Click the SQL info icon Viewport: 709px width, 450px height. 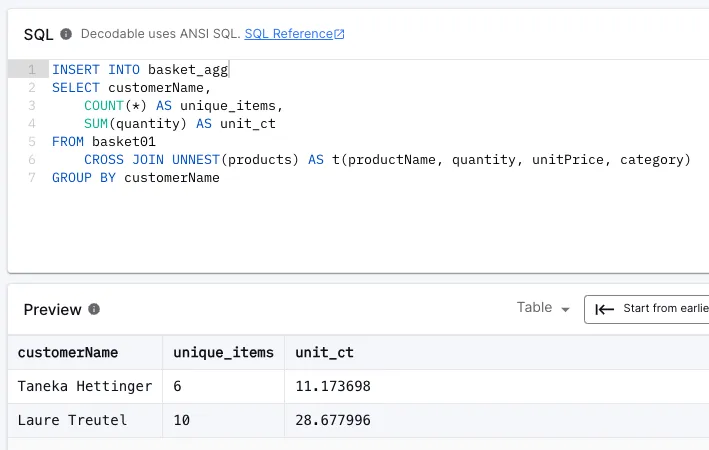(66, 34)
